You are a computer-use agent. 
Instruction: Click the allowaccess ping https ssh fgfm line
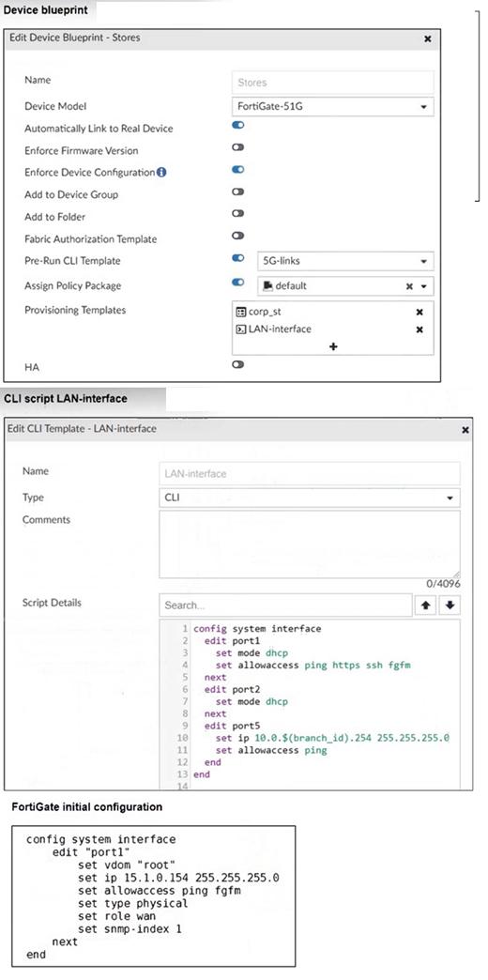pos(313,665)
